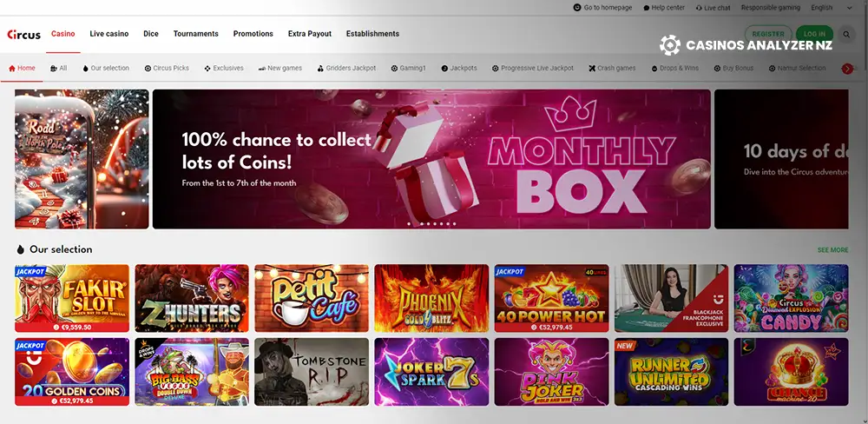This screenshot has height=424, width=868.
Task: Click the red next-categories arrow icon
Action: click(x=847, y=69)
